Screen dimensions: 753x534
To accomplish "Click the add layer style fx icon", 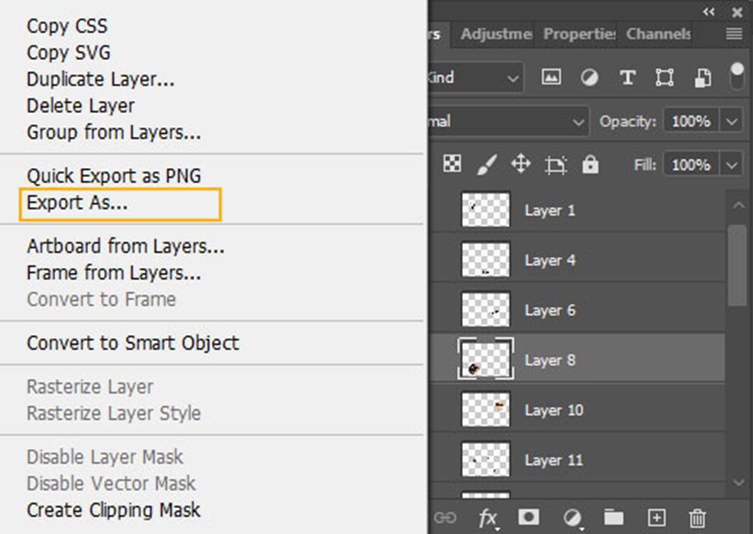I will (x=488, y=517).
